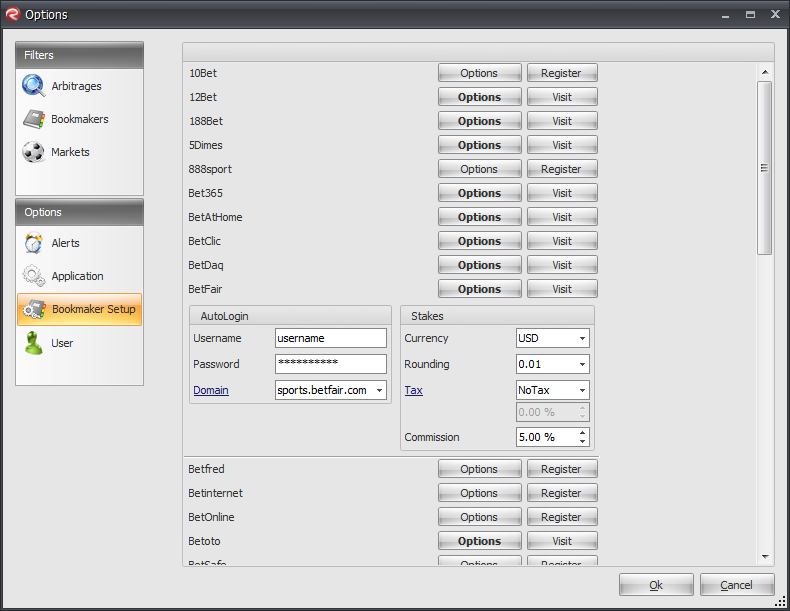Visit the BetAtHome site
Screen dimensions: 790x611
tap(562, 217)
